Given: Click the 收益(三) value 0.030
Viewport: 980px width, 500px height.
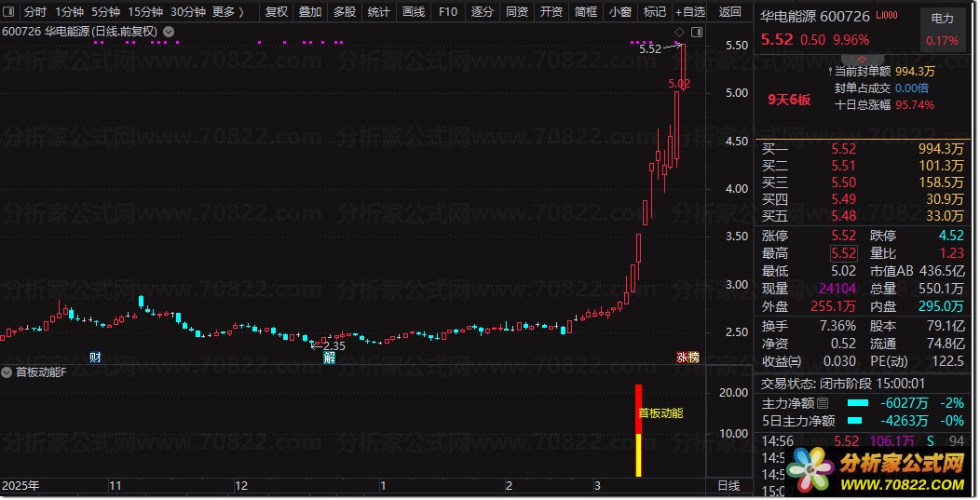Looking at the screenshot, I should [839, 361].
